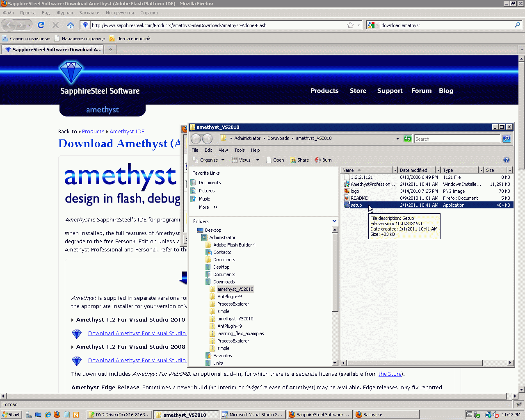Click the Show Desktop quick launch icon
The height and width of the screenshot is (420, 525).
[x=38, y=415]
